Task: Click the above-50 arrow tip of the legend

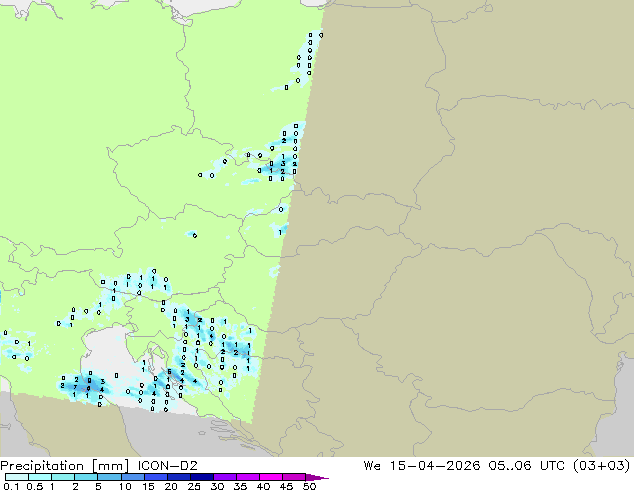Action: coord(317,477)
